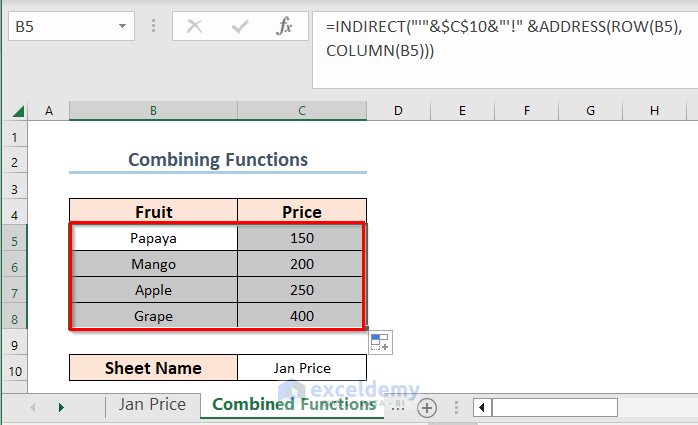The height and width of the screenshot is (425, 698).
Task: Show hidden sheet tabs via ellipsis
Action: click(398, 407)
